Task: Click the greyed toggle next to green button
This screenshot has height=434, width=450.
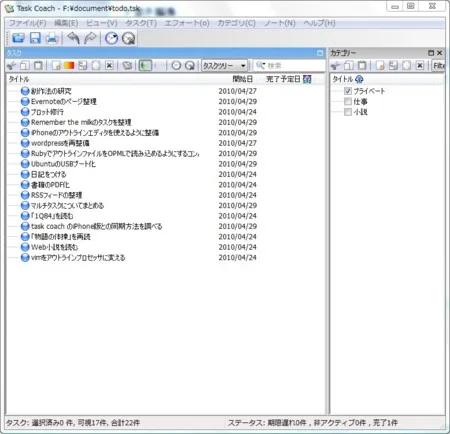Action: [x=159, y=65]
